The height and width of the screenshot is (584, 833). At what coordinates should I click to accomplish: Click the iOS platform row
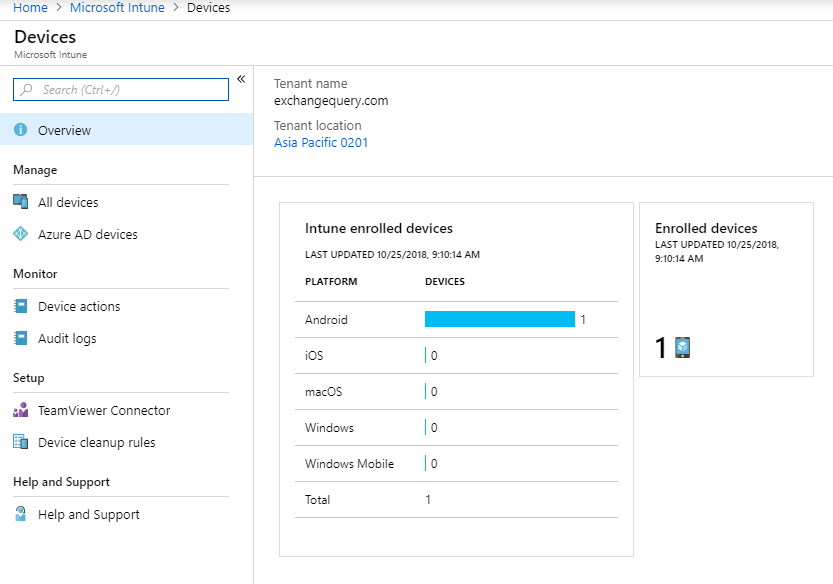[x=456, y=356]
